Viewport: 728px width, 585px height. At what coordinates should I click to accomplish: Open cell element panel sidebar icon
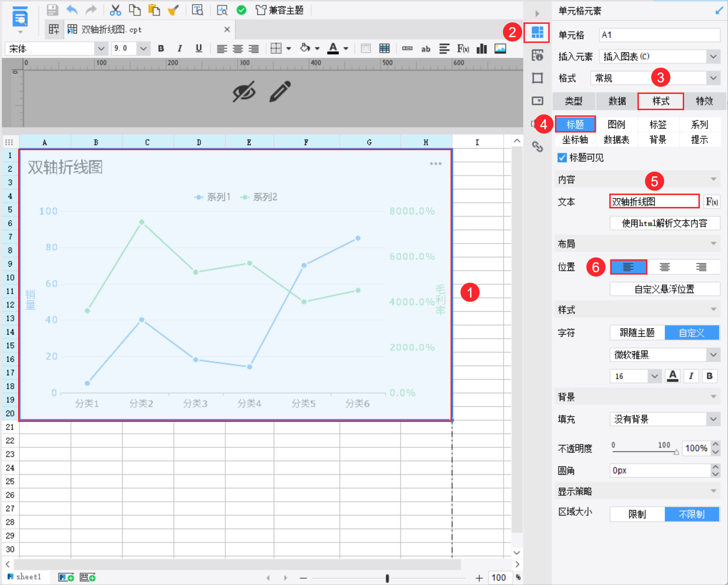click(537, 32)
